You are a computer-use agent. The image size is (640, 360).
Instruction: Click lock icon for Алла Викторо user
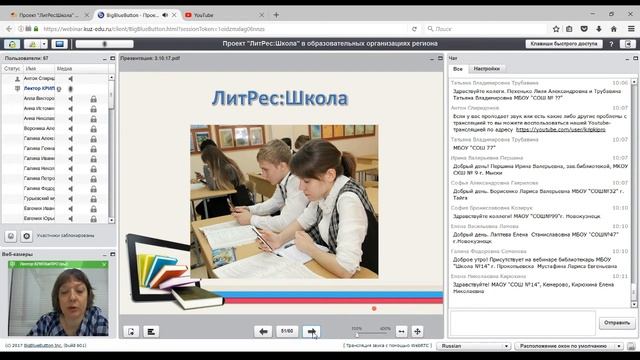93,99
